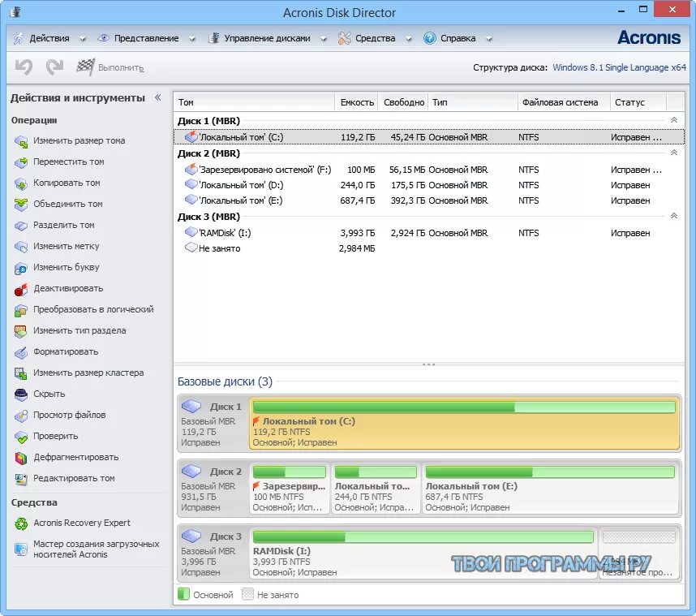
Task: Click the Дефрагментировать operation link
Action: 76,458
